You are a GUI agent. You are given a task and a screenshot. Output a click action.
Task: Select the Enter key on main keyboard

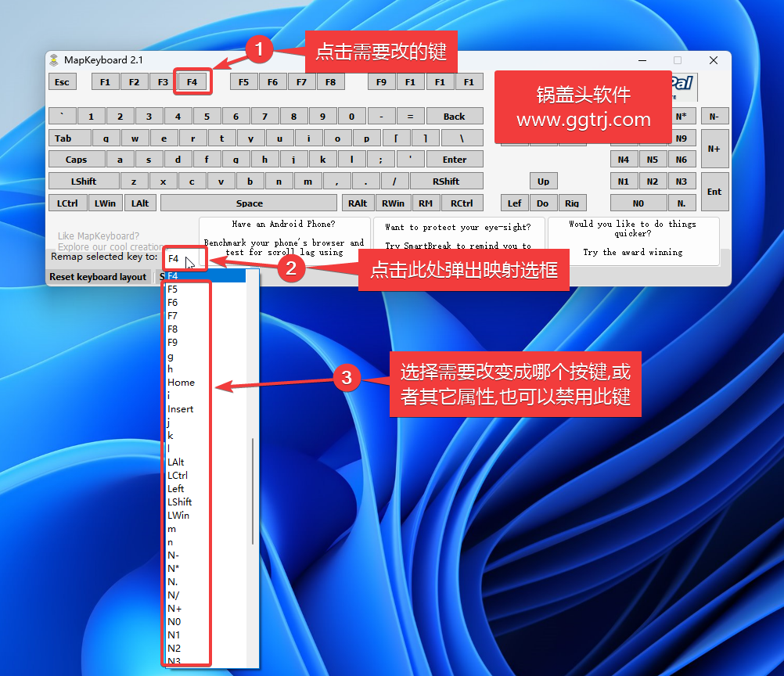tap(455, 160)
